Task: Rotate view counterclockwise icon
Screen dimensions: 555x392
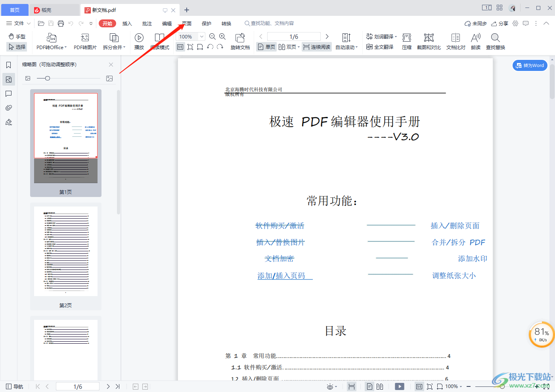Action: pos(210,47)
